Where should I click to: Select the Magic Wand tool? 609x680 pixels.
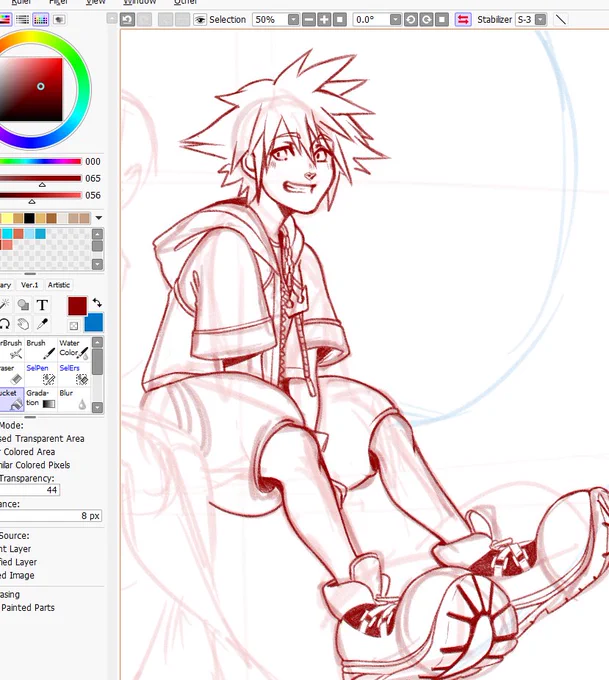click(x=4, y=304)
